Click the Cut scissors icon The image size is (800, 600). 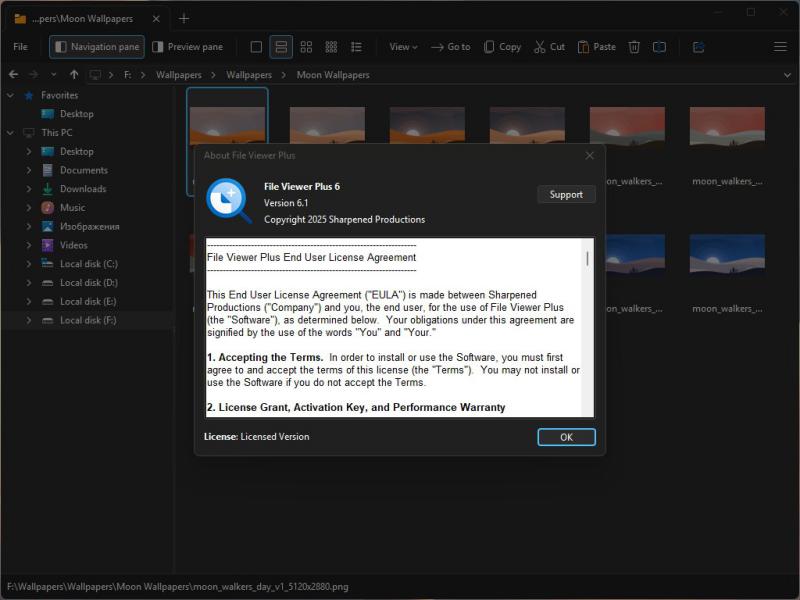549,47
